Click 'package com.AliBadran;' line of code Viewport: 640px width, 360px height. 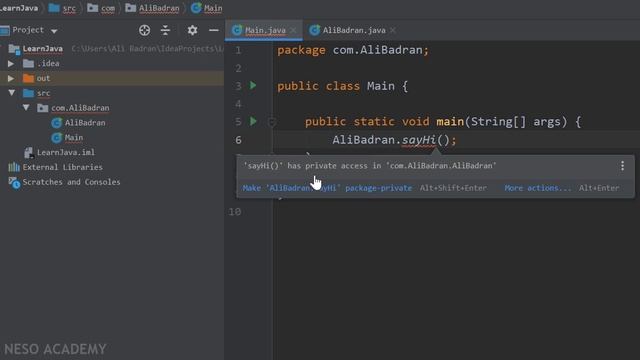click(x=353, y=50)
